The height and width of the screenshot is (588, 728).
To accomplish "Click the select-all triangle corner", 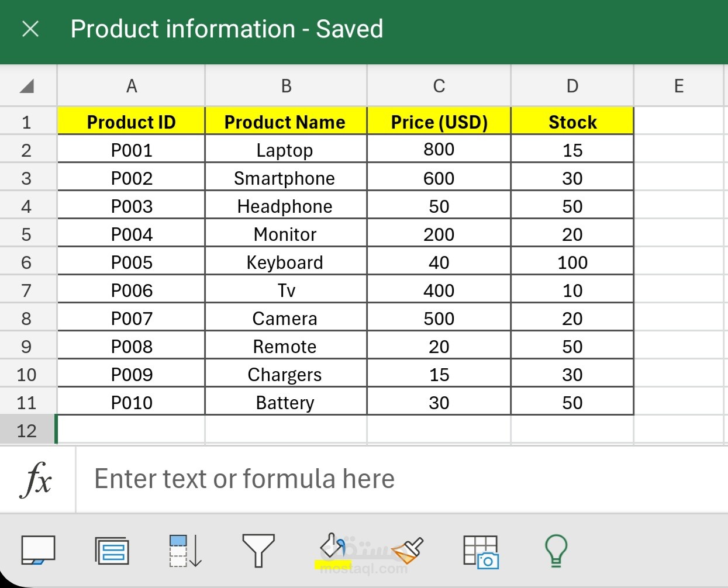I will point(27,87).
